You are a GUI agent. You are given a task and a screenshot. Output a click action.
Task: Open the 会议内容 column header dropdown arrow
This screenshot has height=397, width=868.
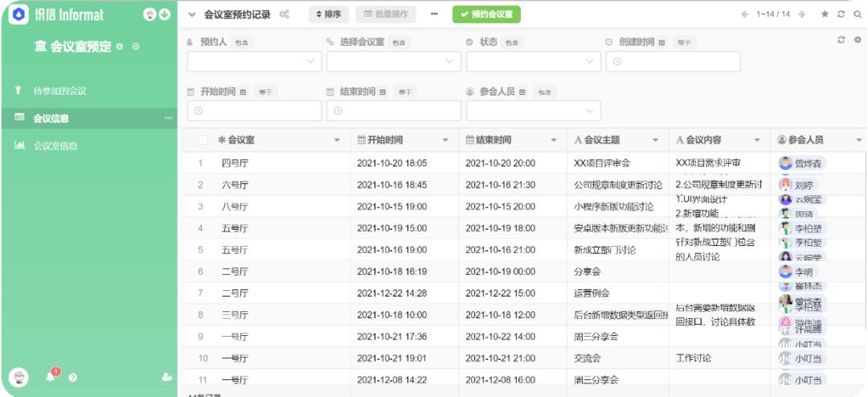coord(757,141)
